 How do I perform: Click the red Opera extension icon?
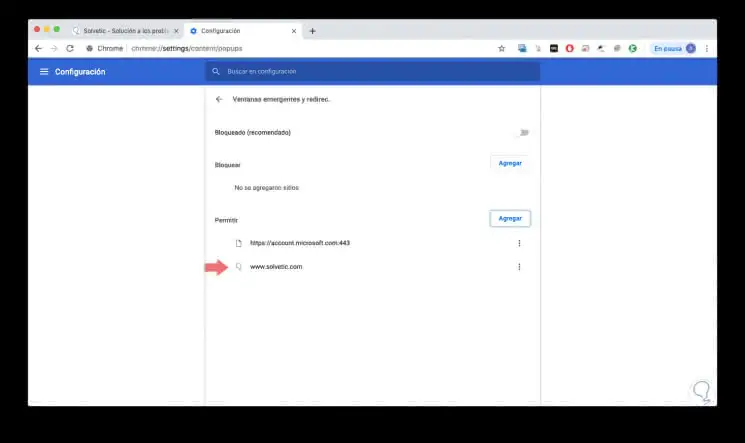click(x=570, y=48)
